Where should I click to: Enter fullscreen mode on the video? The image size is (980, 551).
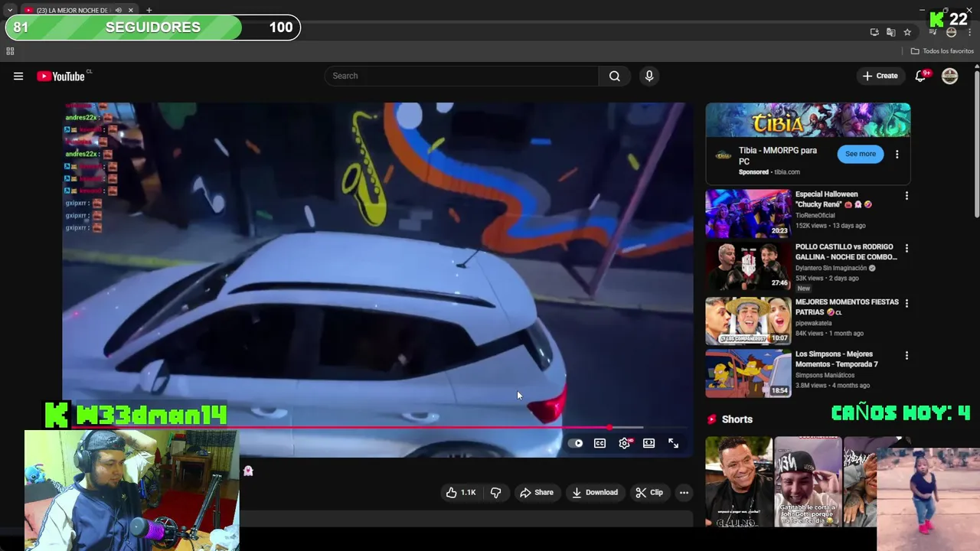click(674, 443)
